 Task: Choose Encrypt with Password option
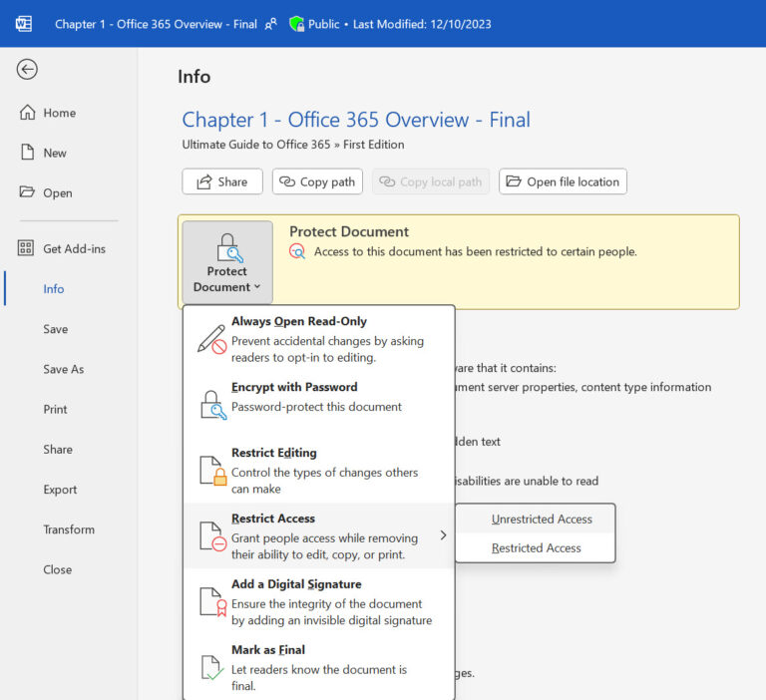coord(319,405)
